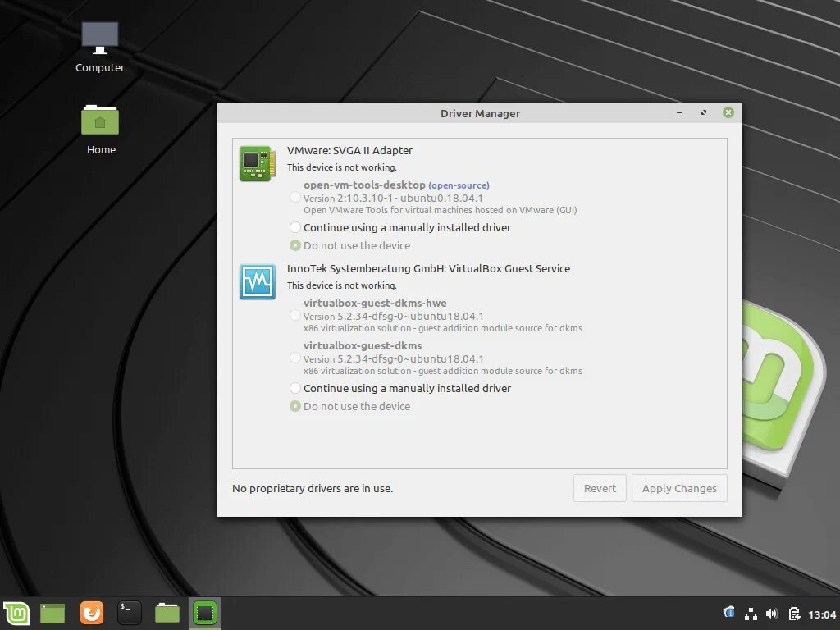Click the Revert button
This screenshot has height=630, width=840.
pyautogui.click(x=600, y=488)
